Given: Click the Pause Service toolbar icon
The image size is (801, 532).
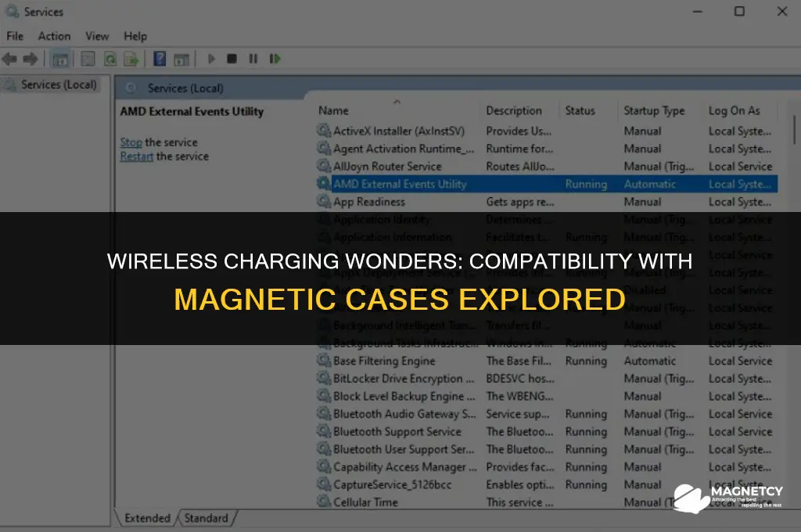Looking at the screenshot, I should (253, 59).
